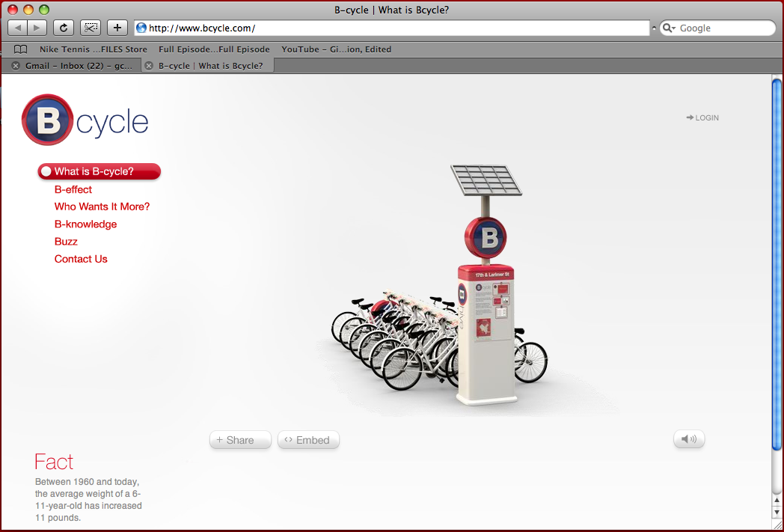Open the YouTube bookmark
Viewport: 784px width, 532px height.
pos(337,49)
